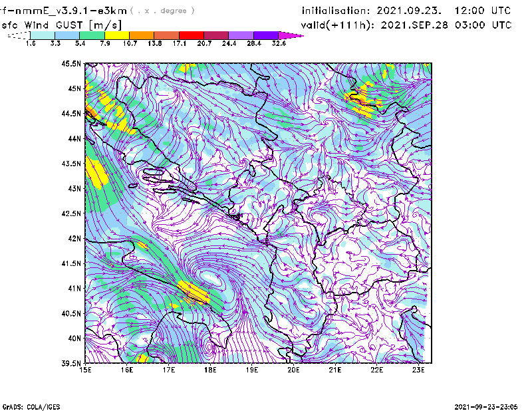This screenshot has height=411, width=532.
Task: Click the '44N' latitude label
Action: tap(74, 138)
